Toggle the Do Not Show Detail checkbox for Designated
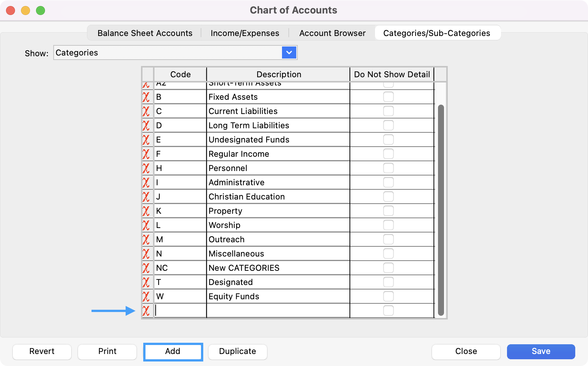 tap(388, 282)
